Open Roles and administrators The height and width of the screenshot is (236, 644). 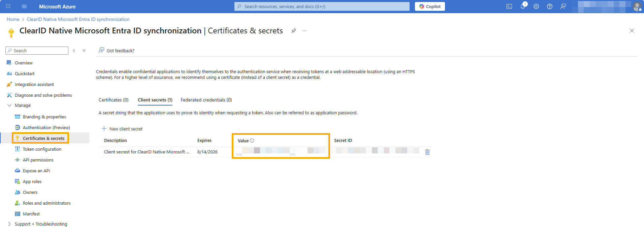pyautogui.click(x=47, y=203)
